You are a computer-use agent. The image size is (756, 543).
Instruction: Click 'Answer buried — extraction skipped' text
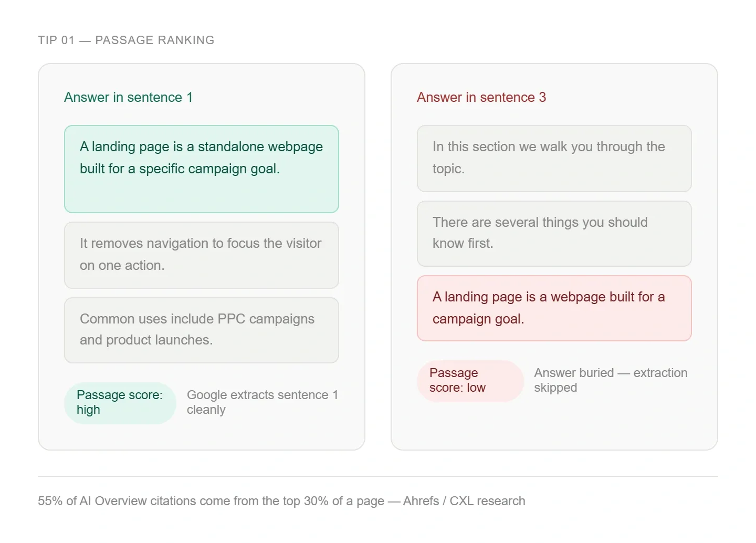610,380
